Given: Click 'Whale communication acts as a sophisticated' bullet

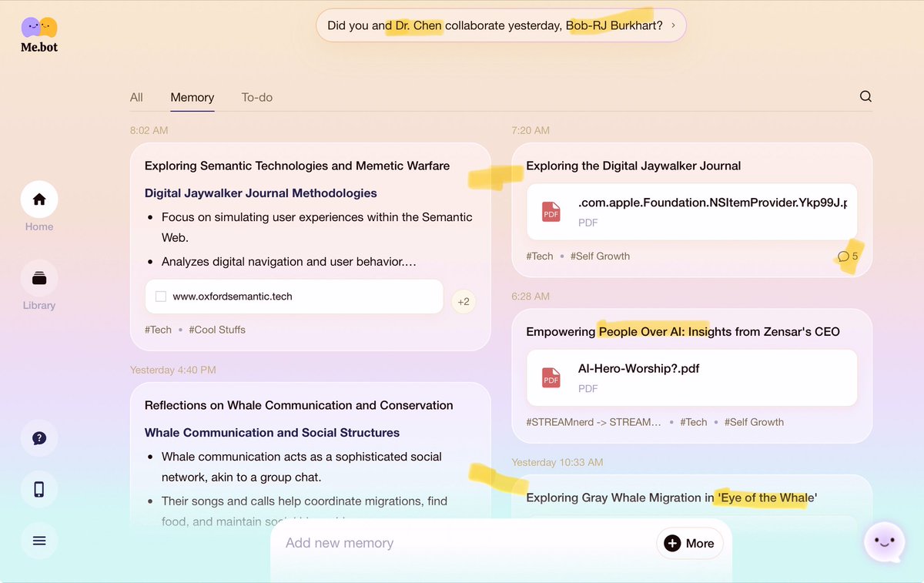Looking at the screenshot, I should (301, 467).
